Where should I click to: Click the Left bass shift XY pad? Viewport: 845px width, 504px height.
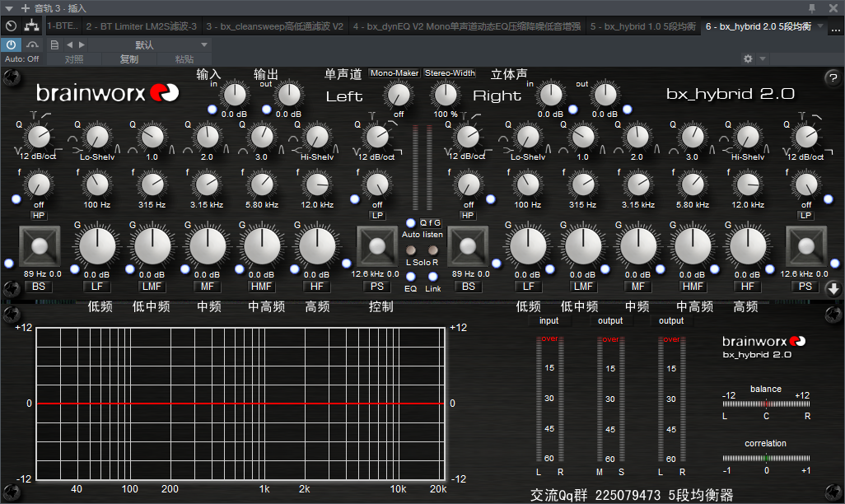pos(40,246)
